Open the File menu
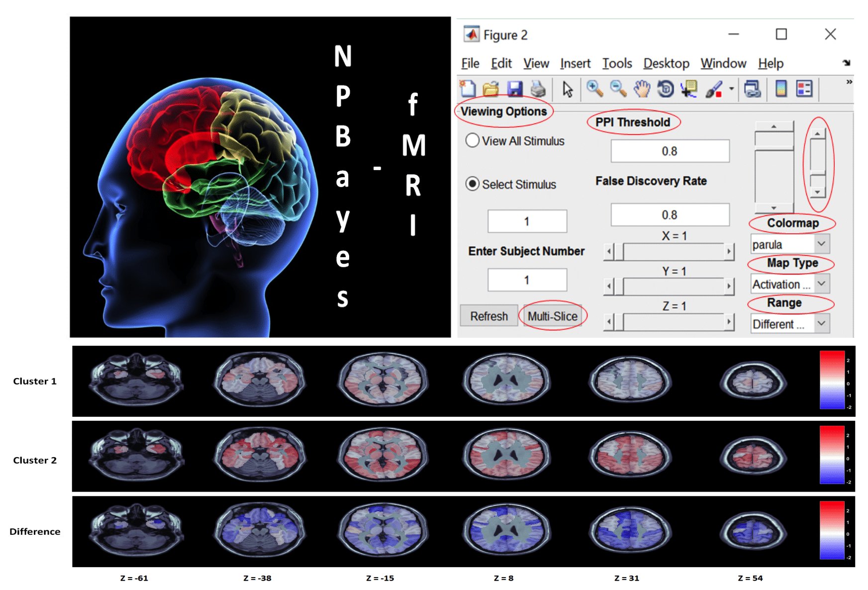Image resolution: width=868 pixels, height=590 pixels. 470,64
